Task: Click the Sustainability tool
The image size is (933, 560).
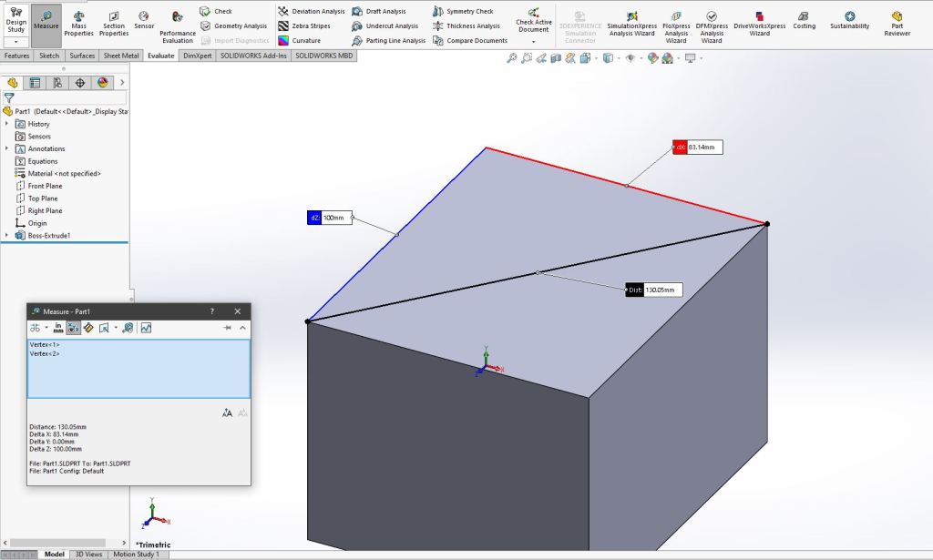Action: point(849,20)
